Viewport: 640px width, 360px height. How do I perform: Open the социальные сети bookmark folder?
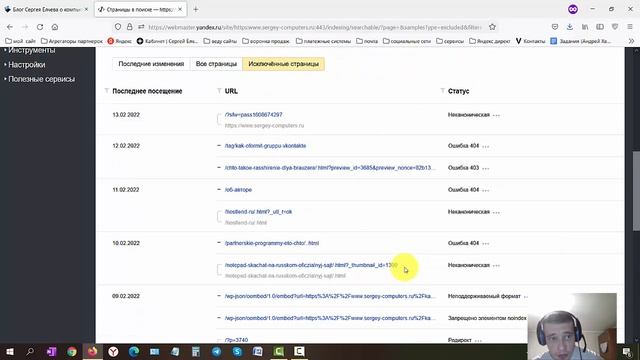tap(407, 41)
